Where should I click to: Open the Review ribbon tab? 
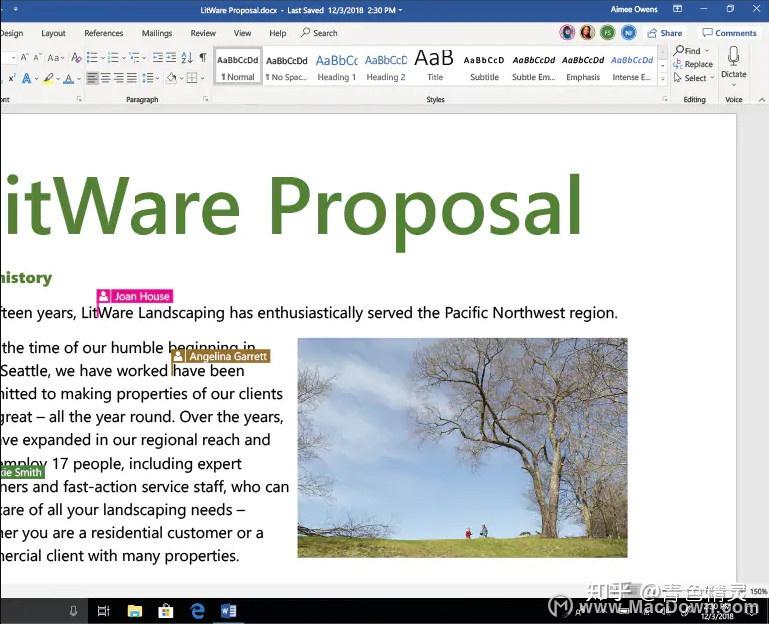[x=203, y=33]
